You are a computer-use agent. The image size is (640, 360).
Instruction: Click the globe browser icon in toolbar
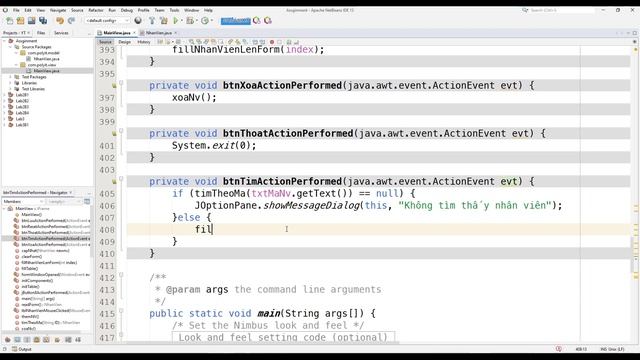138,20
